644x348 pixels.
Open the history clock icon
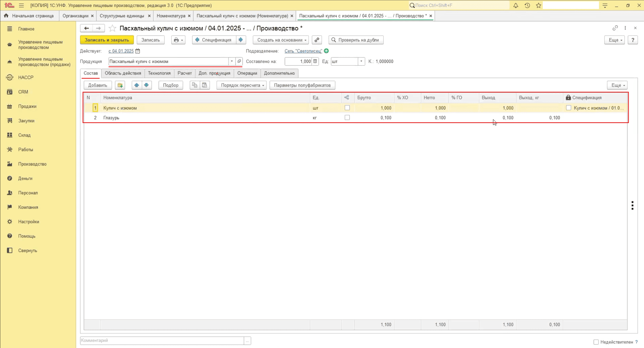527,5
